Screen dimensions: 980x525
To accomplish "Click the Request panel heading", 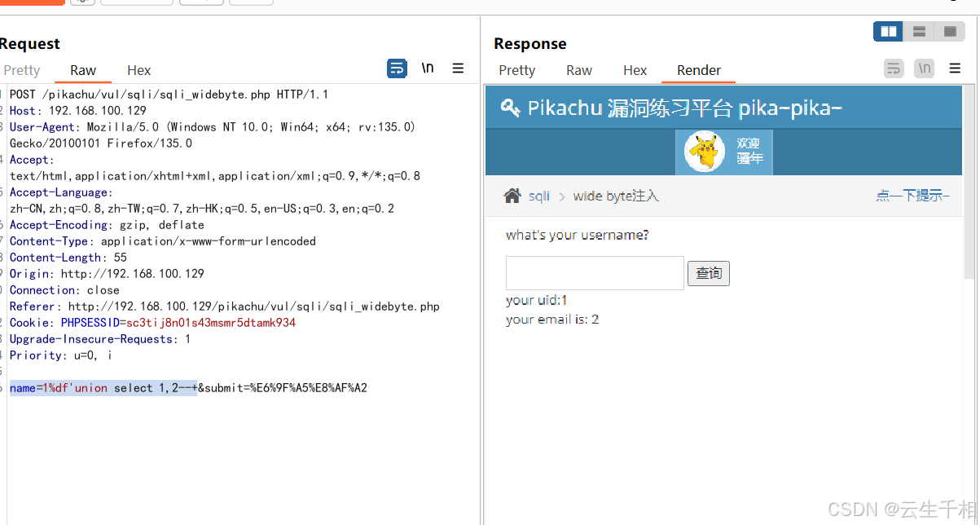I will pos(30,44).
